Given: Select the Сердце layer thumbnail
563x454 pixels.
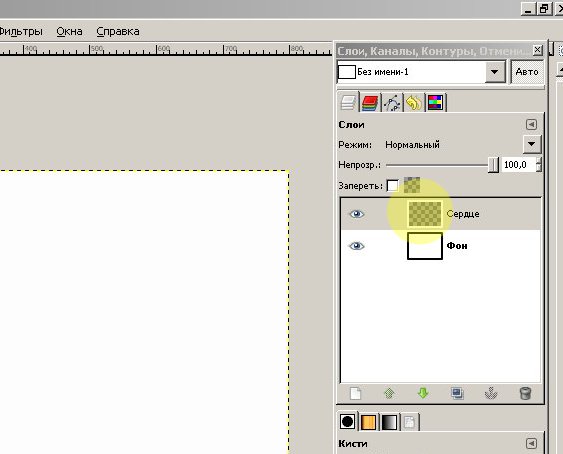Looking at the screenshot, I should click(x=425, y=214).
